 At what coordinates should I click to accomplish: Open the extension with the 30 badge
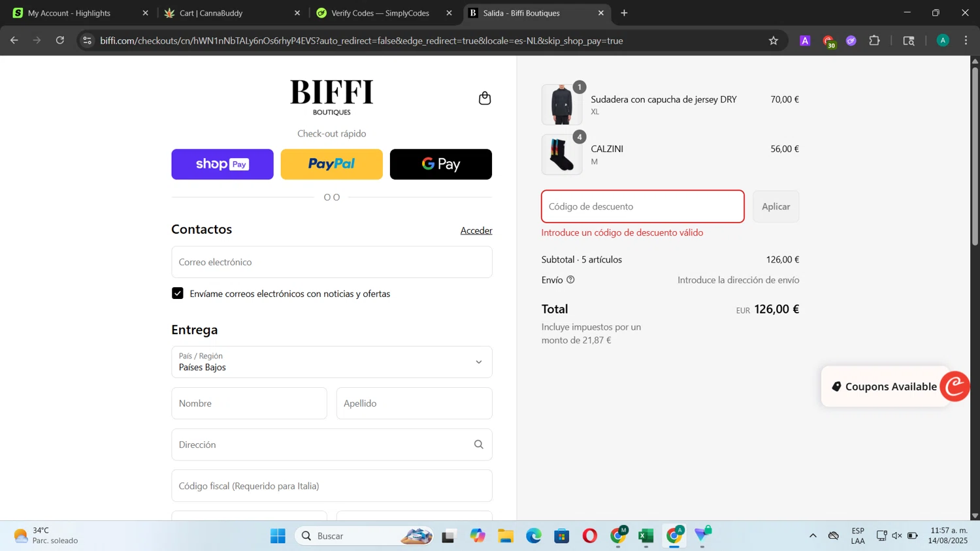828,42
